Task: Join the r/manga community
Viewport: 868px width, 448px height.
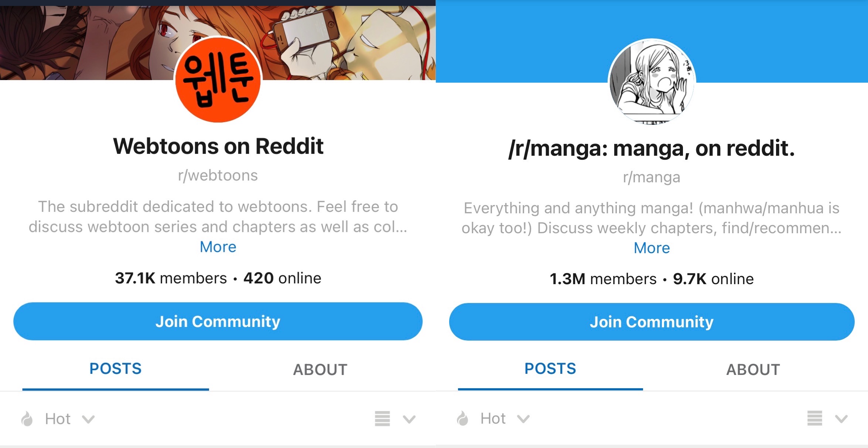Action: 652,322
